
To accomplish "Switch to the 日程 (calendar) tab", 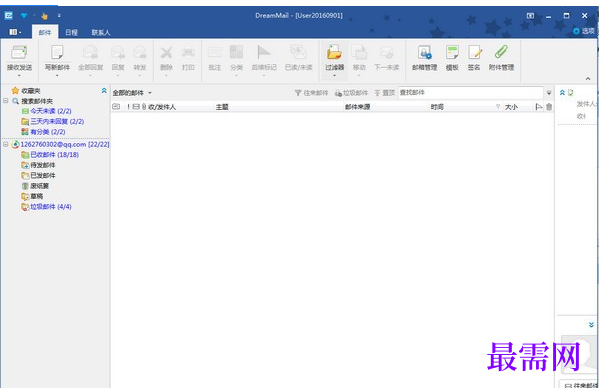I will pos(71,32).
